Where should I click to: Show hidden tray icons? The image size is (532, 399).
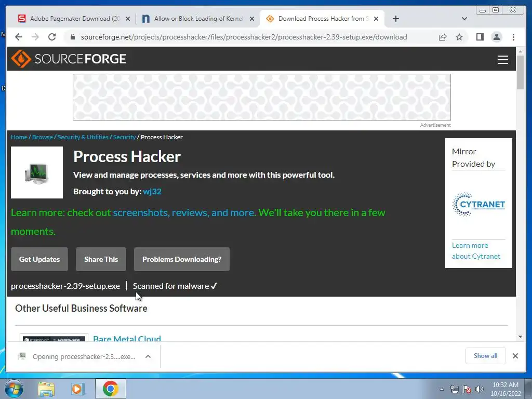coord(442,389)
